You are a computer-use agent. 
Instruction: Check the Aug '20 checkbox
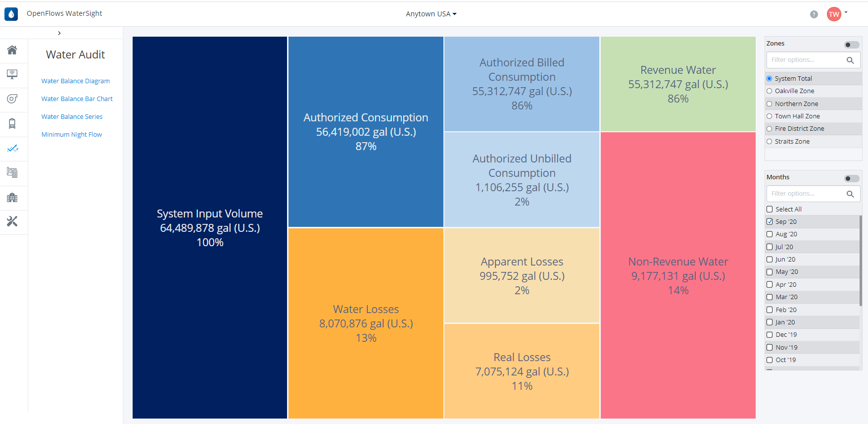770,234
